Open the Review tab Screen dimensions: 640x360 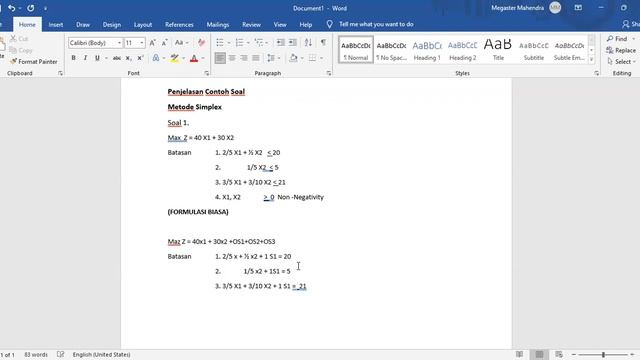coord(251,24)
